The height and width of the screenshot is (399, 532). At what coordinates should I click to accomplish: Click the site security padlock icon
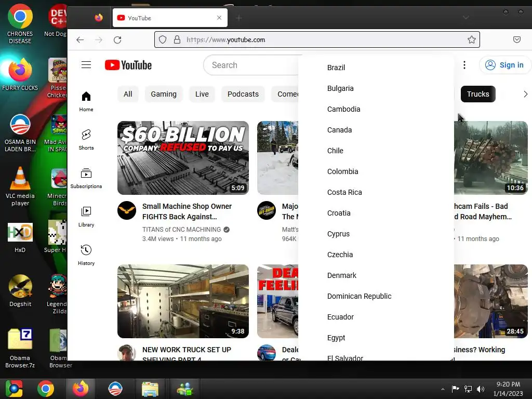(177, 39)
